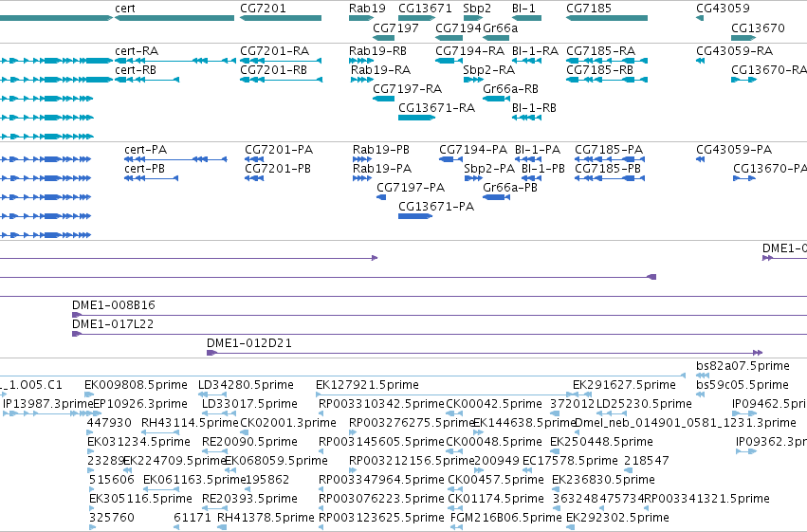Click EST Dmel_neb_014901_0581_1231.3prime

pos(686,423)
